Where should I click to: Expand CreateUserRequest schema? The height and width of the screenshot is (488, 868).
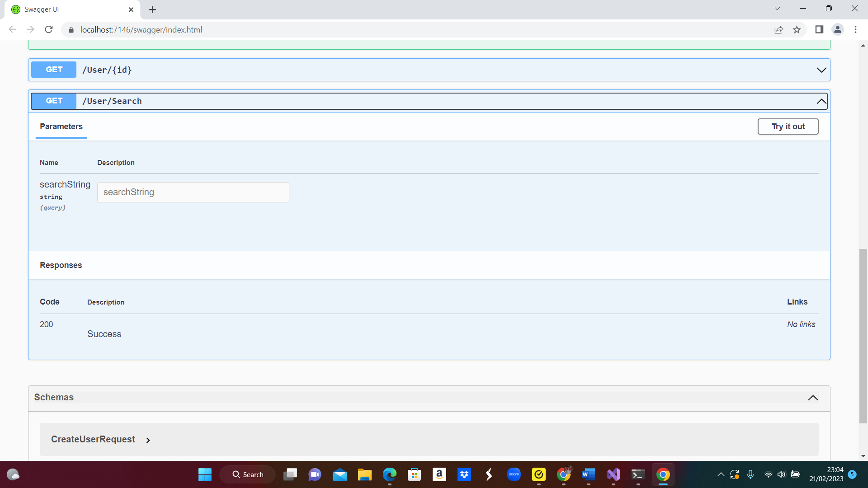click(100, 439)
